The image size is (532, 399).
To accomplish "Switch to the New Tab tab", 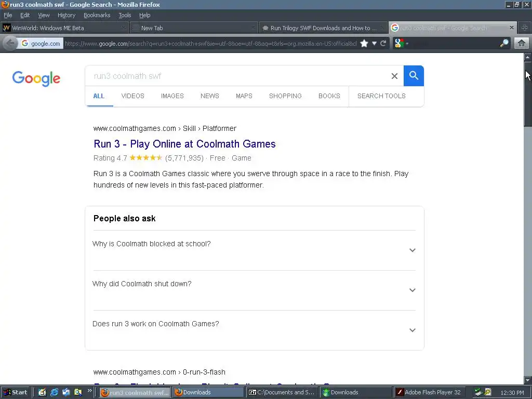I will tap(193, 28).
